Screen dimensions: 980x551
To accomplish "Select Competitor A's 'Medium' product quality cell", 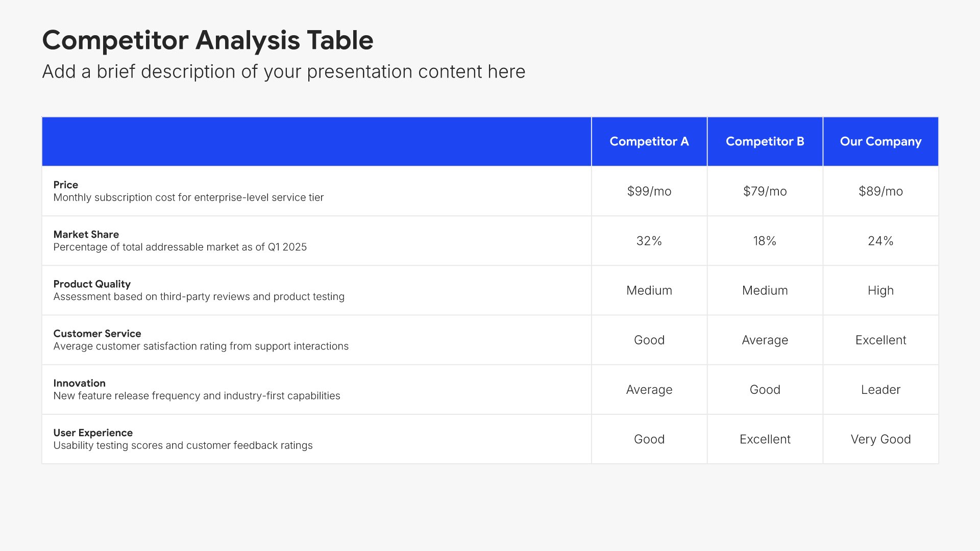I will [649, 290].
